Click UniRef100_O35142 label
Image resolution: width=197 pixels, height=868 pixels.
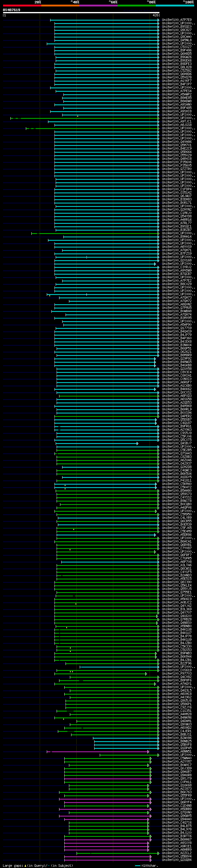click(x=177, y=192)
